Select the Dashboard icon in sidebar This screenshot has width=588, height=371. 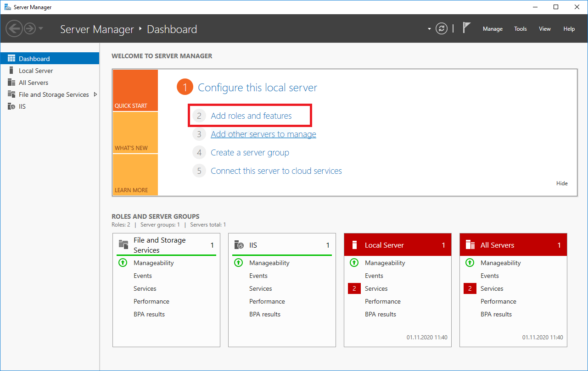click(x=11, y=59)
